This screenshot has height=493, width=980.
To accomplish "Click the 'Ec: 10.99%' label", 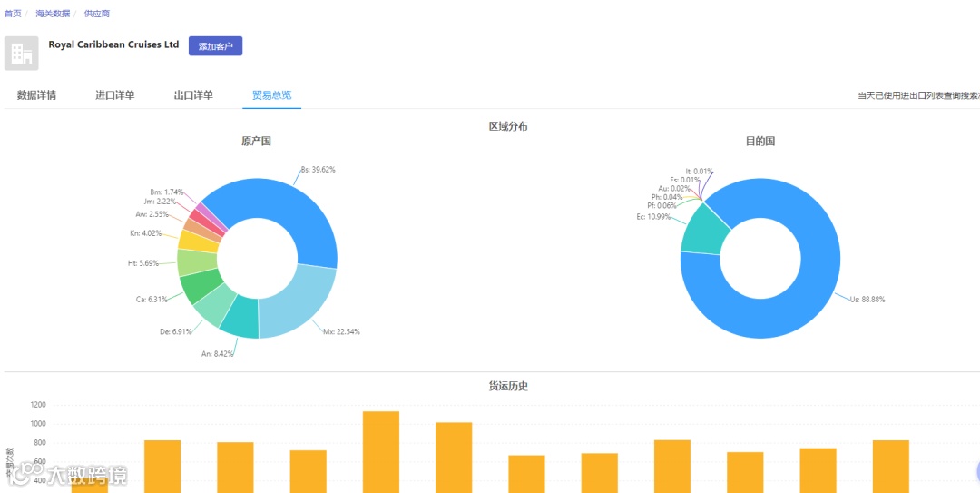I will 653,217.
